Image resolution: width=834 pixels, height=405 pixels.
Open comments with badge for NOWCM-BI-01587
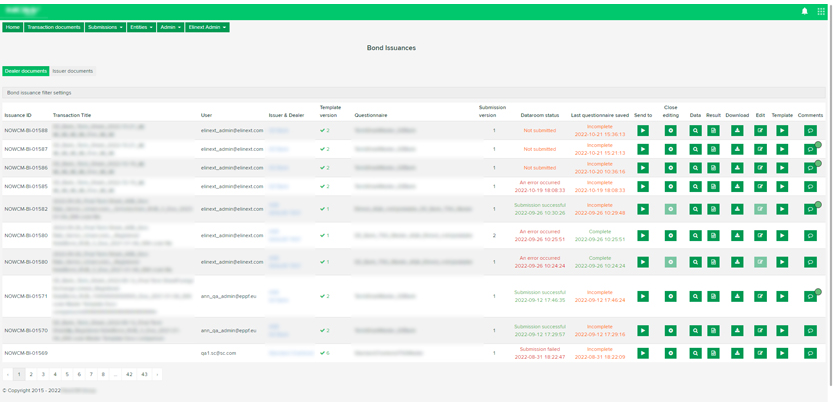810,149
